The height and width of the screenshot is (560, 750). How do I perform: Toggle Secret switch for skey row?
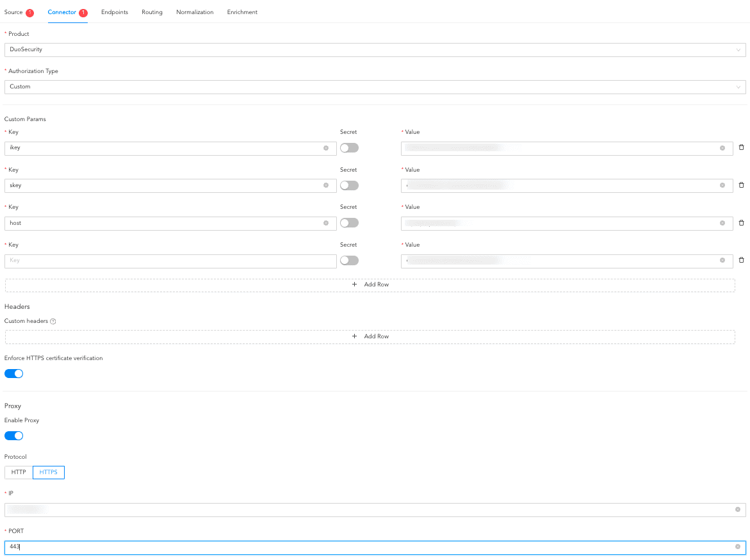point(349,185)
